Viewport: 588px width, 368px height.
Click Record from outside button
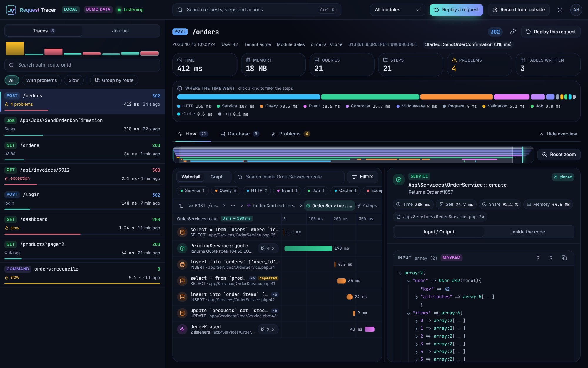click(519, 10)
